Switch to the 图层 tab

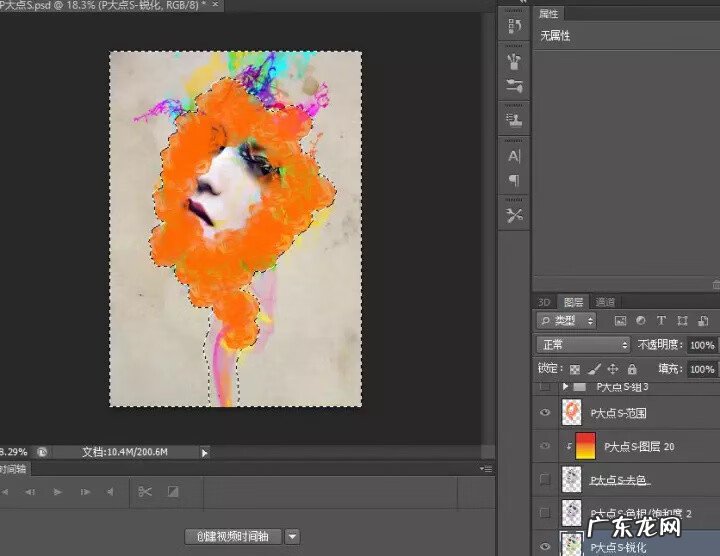[x=573, y=302]
